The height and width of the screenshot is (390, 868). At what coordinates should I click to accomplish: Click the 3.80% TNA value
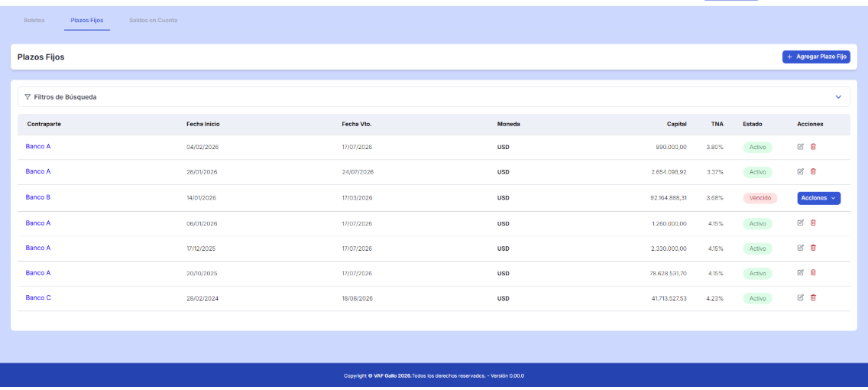coord(714,148)
